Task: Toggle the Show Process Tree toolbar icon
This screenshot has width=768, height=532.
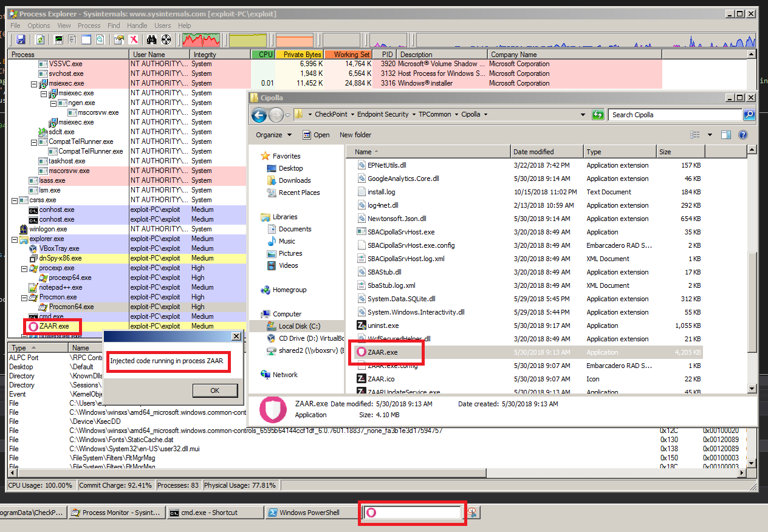Action: pos(72,39)
